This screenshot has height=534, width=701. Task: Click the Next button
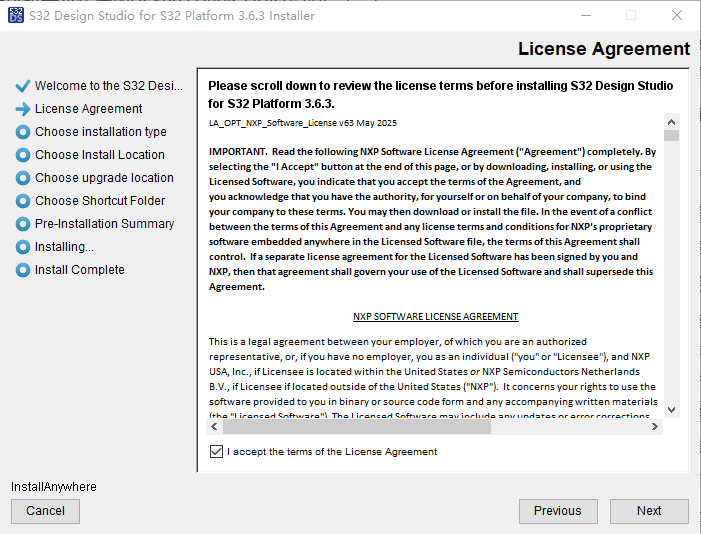pyautogui.click(x=649, y=511)
